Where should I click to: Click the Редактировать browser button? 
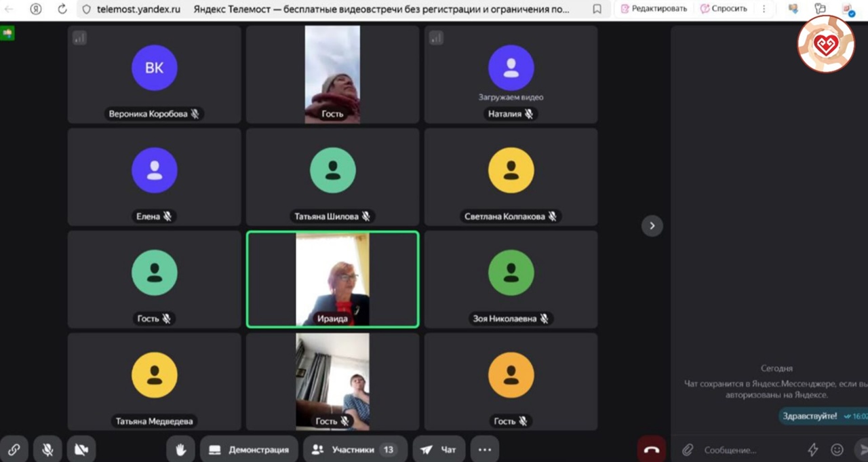click(x=654, y=9)
